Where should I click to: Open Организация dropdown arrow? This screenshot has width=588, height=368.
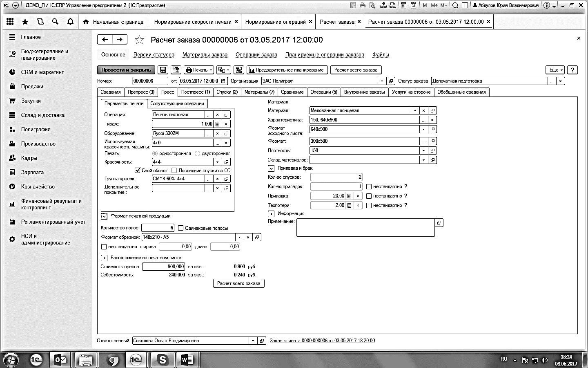point(382,81)
